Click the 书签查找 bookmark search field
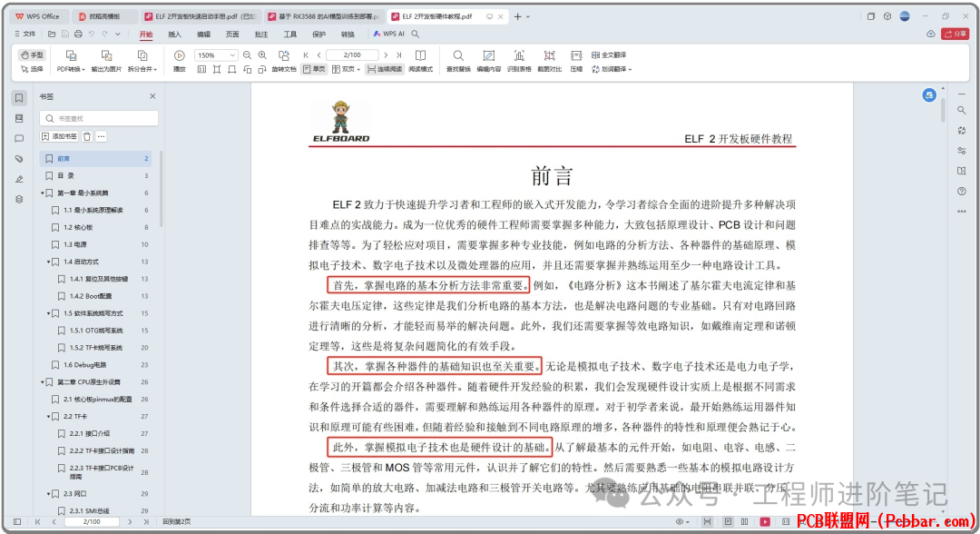 [99, 118]
